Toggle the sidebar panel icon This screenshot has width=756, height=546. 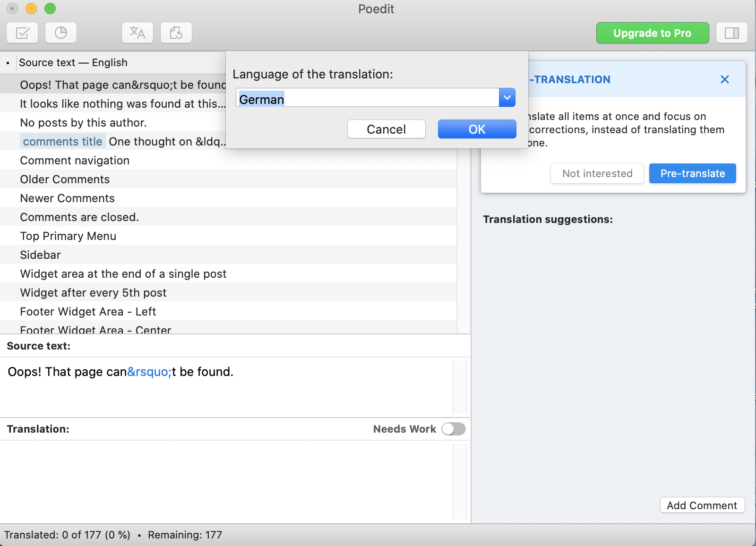[x=731, y=33]
